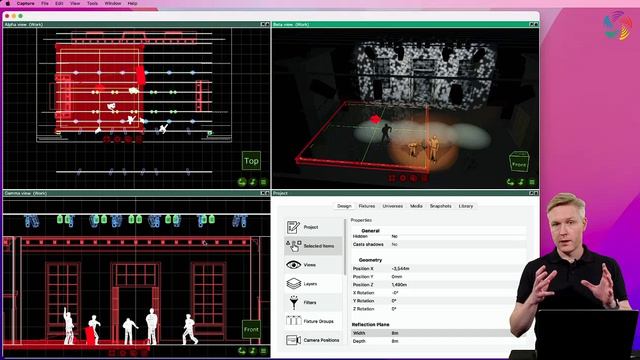
Task: Switch to the Universes tab
Action: pos(393,206)
